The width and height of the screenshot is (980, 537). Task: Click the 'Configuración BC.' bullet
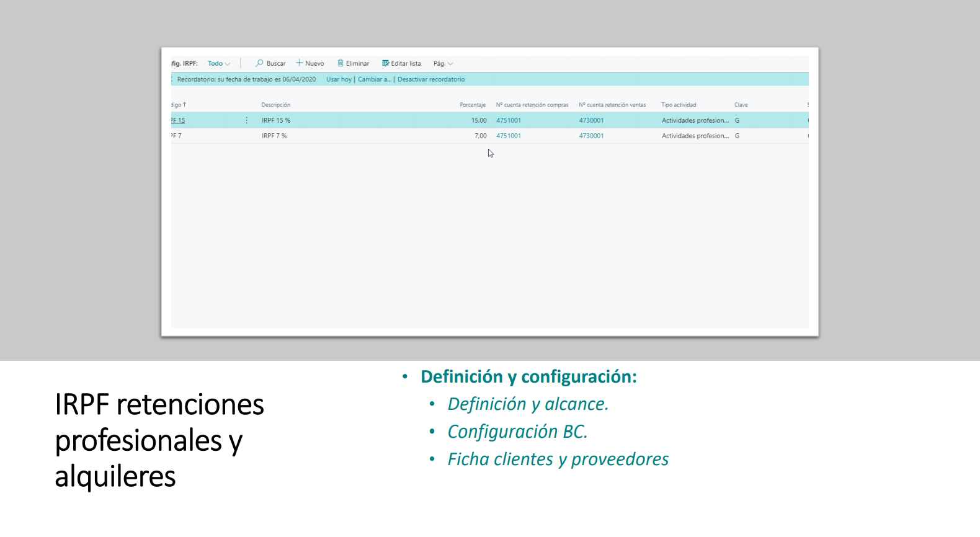pos(517,432)
